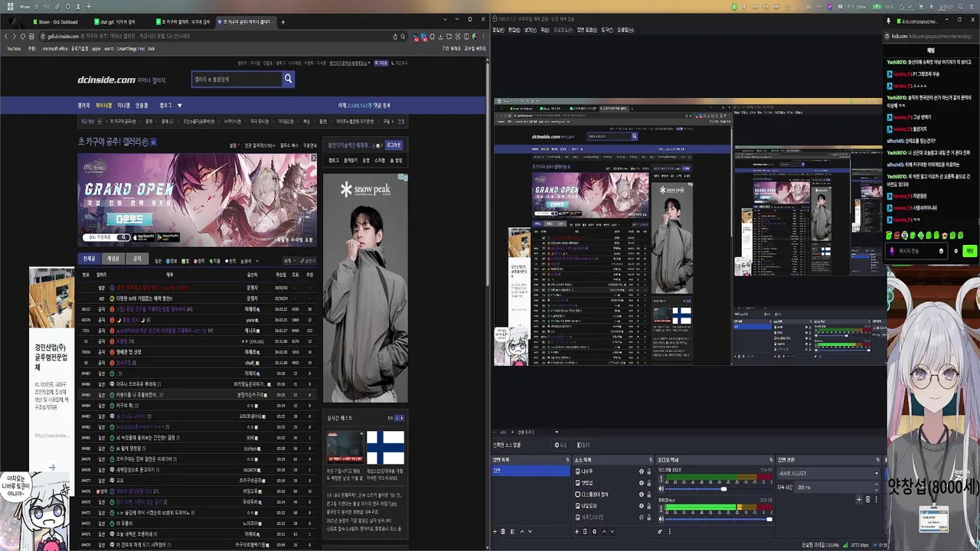Open advanced audio properties gear in mixer
Image resolution: width=980 pixels, height=551 pixels.
coord(660,531)
